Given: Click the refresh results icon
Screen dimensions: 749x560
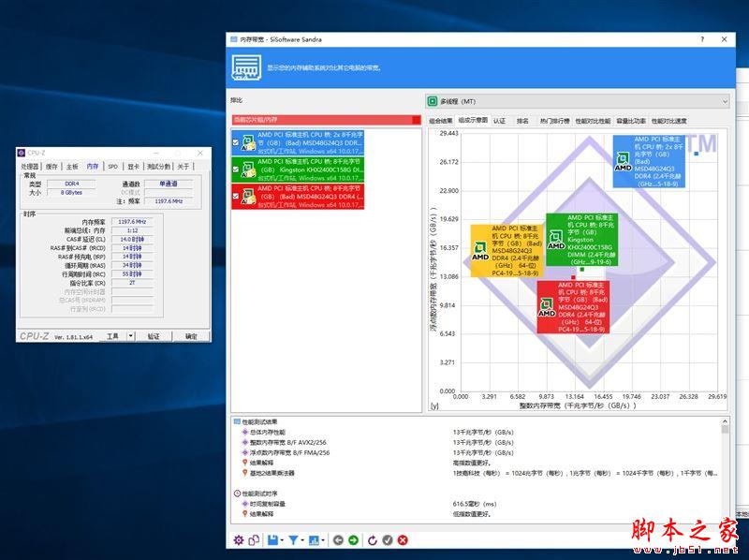Looking at the screenshot, I should 372,540.
